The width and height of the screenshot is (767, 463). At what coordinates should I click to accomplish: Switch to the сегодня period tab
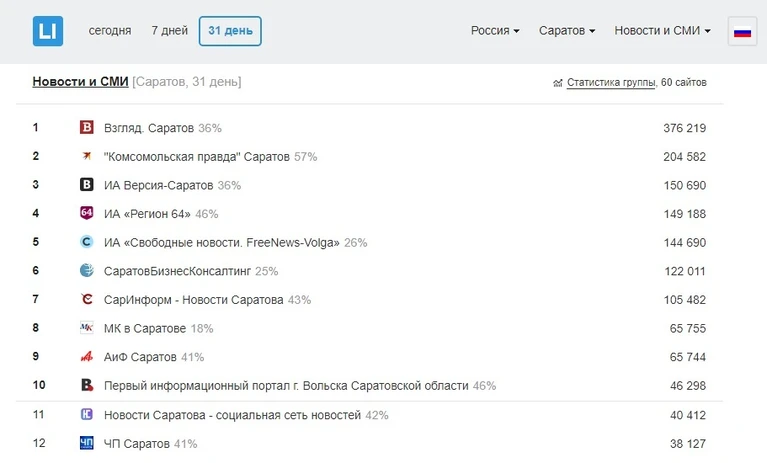tap(110, 31)
